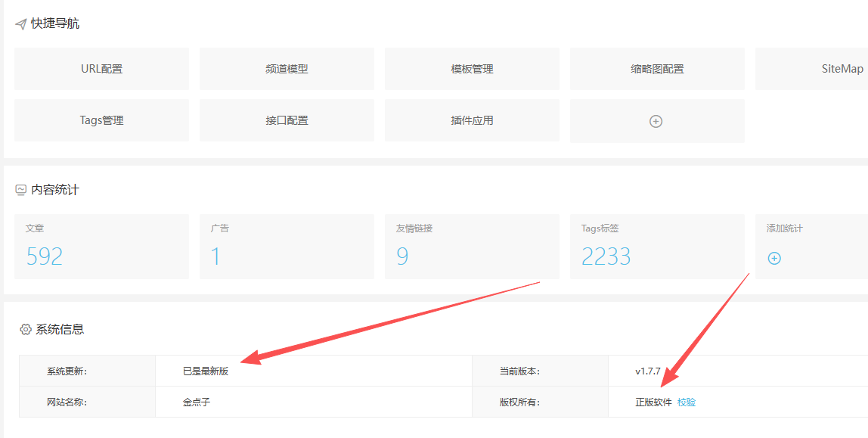The image size is (868, 438).
Task: Click the 快捷导航 paper plane icon
Action: tap(20, 23)
